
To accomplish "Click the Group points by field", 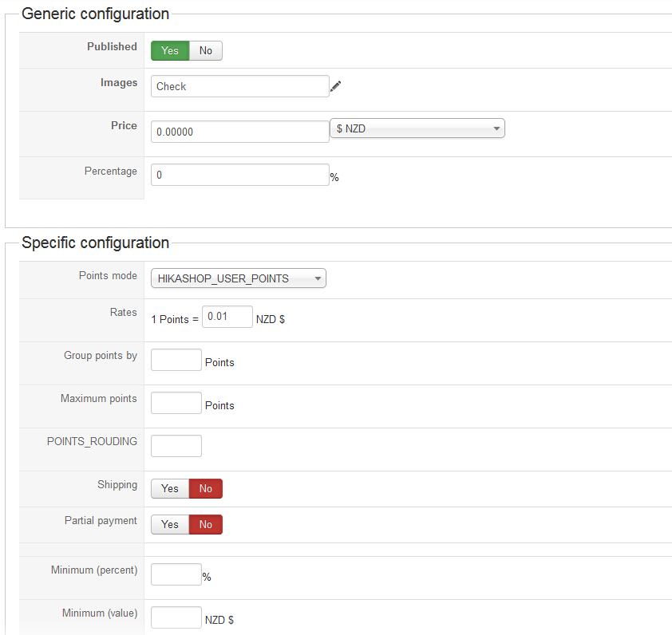I will [176, 360].
